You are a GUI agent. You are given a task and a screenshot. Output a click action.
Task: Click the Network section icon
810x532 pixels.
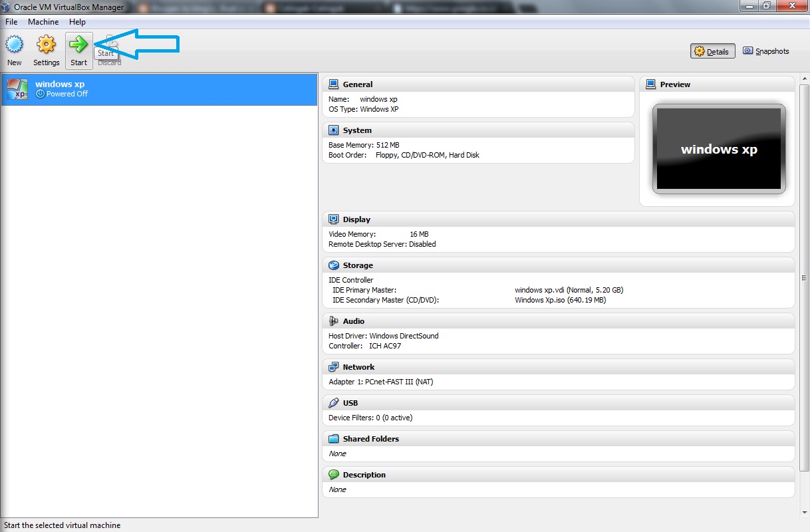(334, 367)
